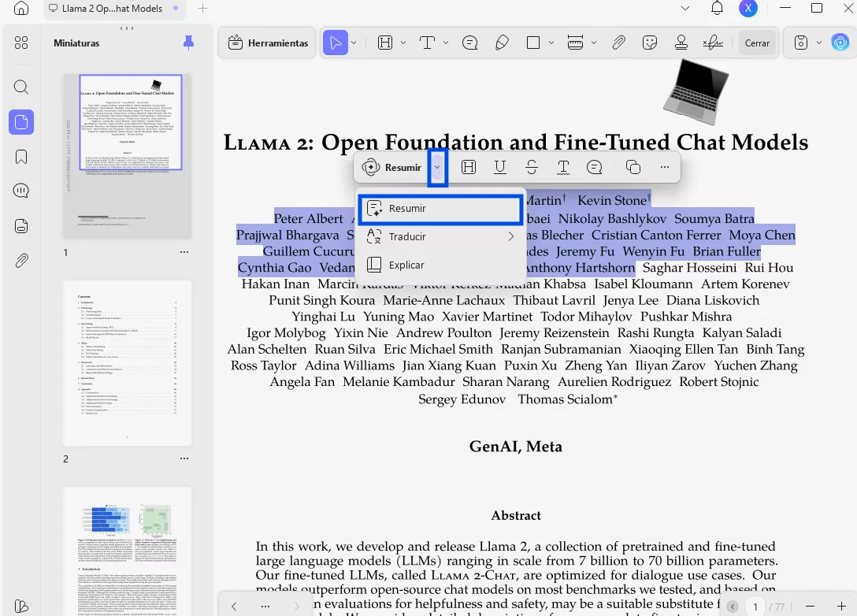The height and width of the screenshot is (616, 857).
Task: Open the user account avatar
Action: coord(748,8)
